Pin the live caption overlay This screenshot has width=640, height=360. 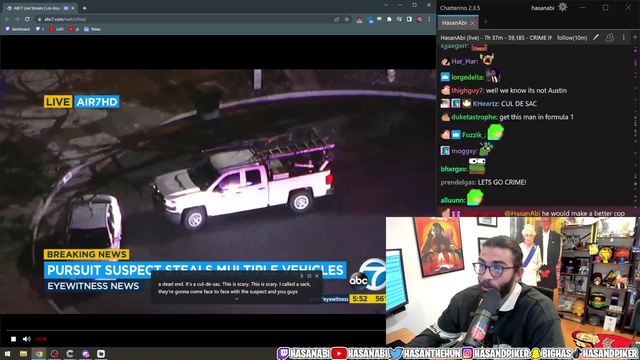[x=302, y=276]
